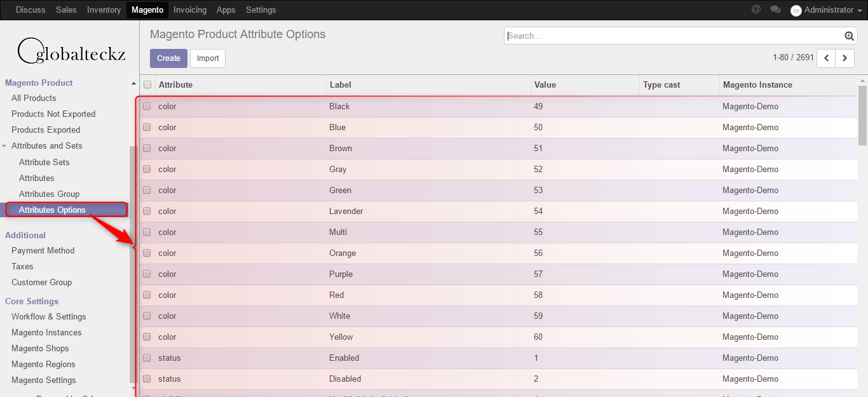868x397 pixels.
Task: Open the Sales menu
Action: 66,10
